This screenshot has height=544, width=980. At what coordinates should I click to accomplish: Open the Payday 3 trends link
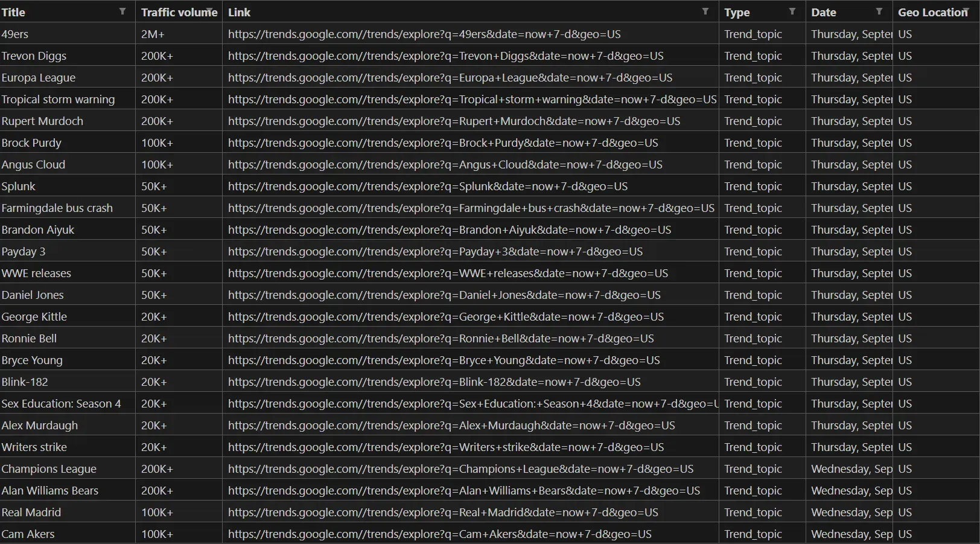click(x=434, y=252)
